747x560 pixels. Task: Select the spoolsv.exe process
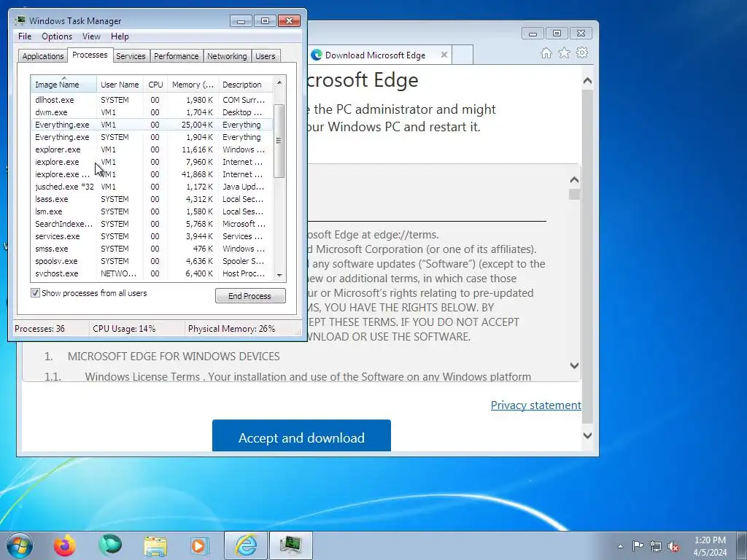(x=152, y=261)
